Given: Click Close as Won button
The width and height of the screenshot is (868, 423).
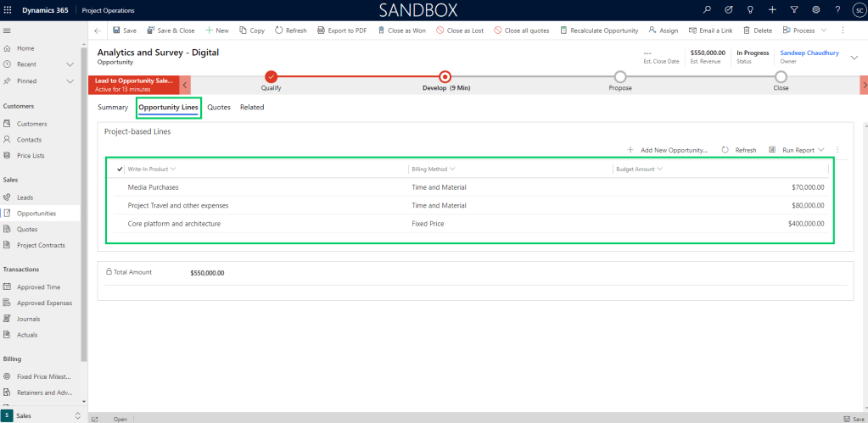Looking at the screenshot, I should coord(401,31).
